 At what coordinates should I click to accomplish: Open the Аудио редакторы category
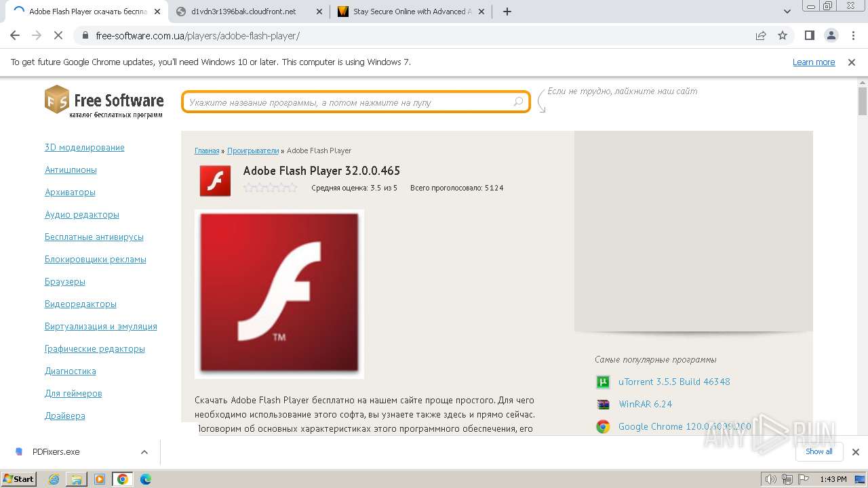tap(82, 214)
